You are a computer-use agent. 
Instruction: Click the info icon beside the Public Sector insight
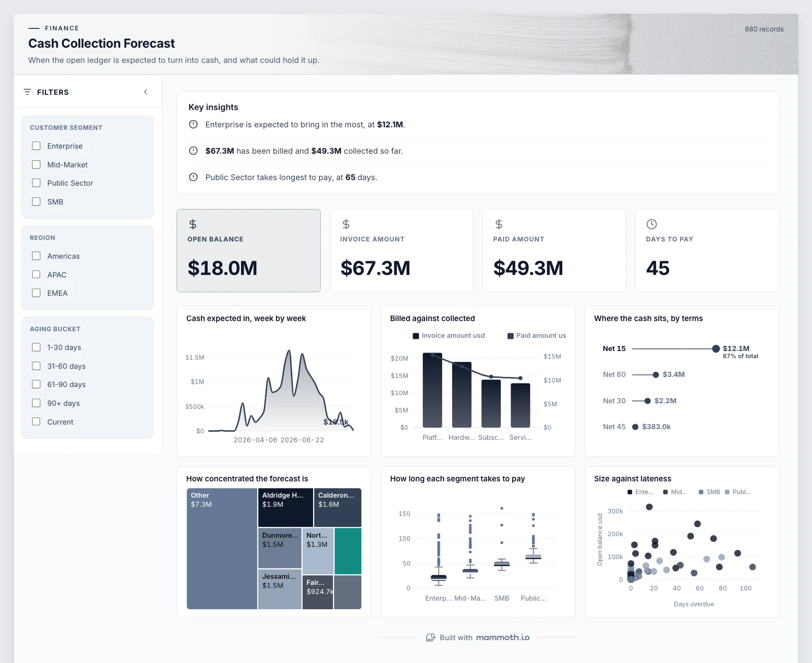pos(193,177)
